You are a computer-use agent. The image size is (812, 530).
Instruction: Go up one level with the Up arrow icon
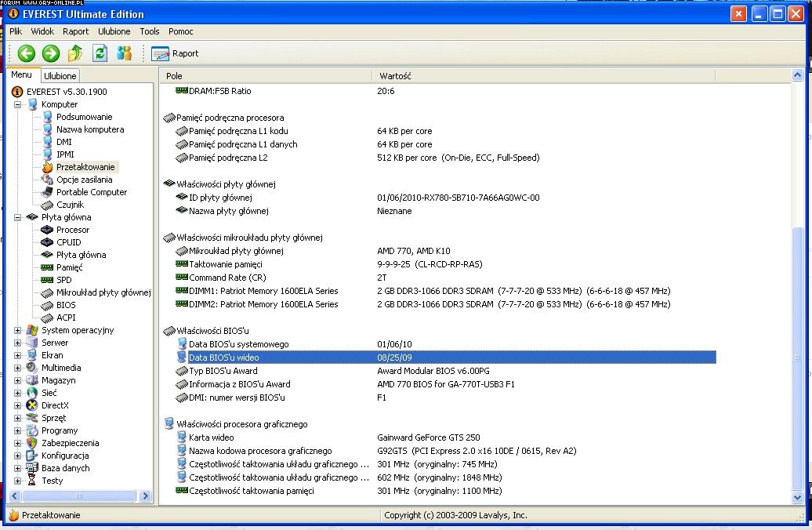(x=75, y=53)
